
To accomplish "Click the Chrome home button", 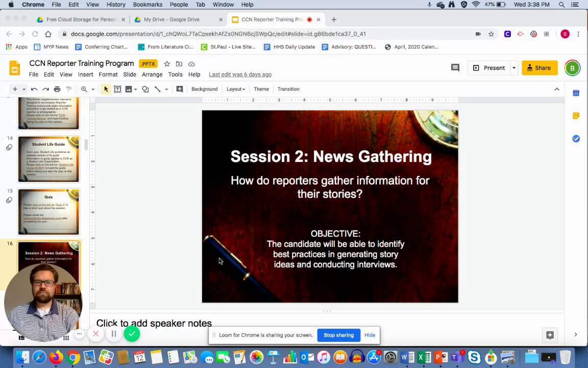I will tap(48, 34).
